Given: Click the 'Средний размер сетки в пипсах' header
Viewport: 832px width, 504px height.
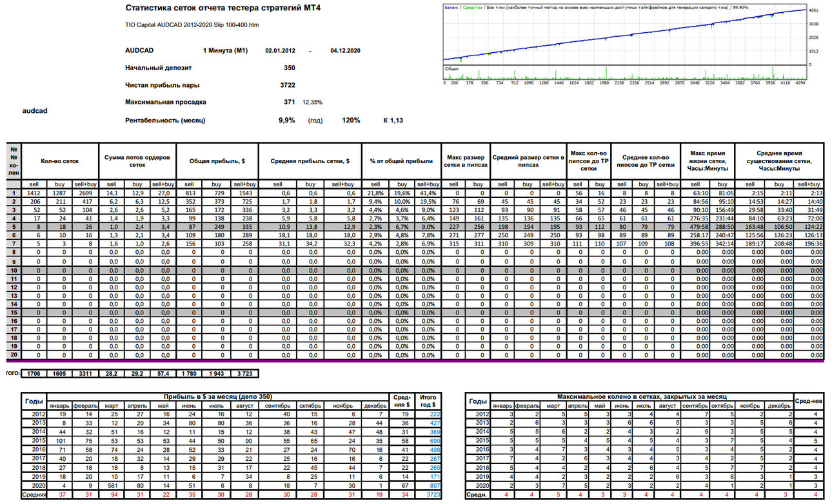Looking at the screenshot, I should 528,160.
